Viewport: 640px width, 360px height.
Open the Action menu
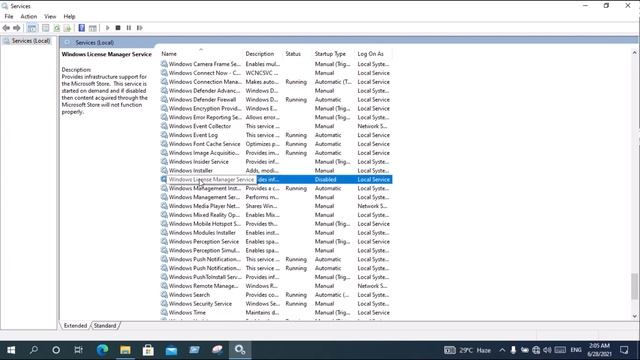coord(29,16)
